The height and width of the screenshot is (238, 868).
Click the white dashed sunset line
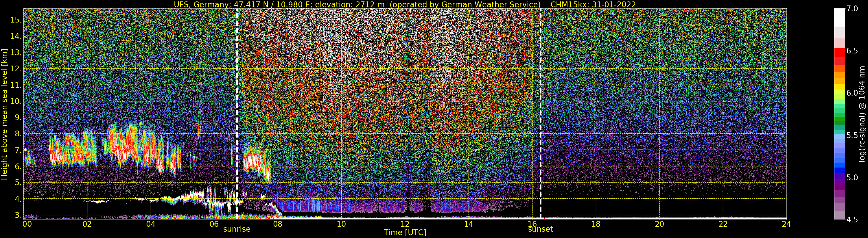541,114
